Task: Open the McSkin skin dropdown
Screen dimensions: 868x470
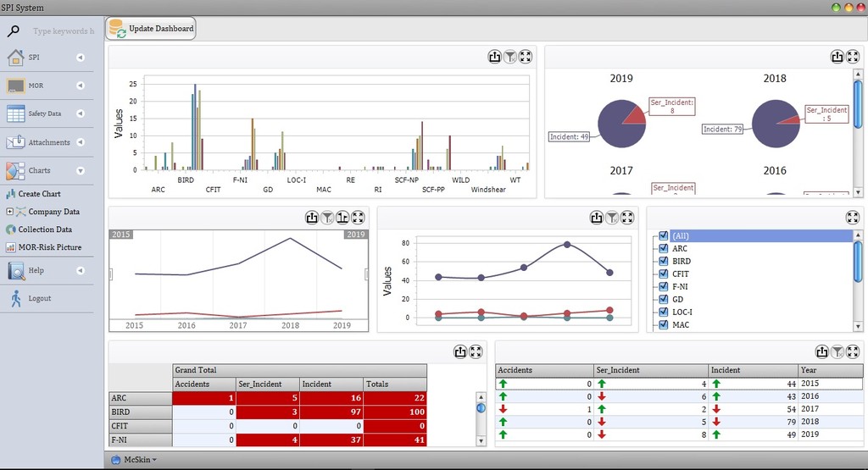Action: click(135, 460)
